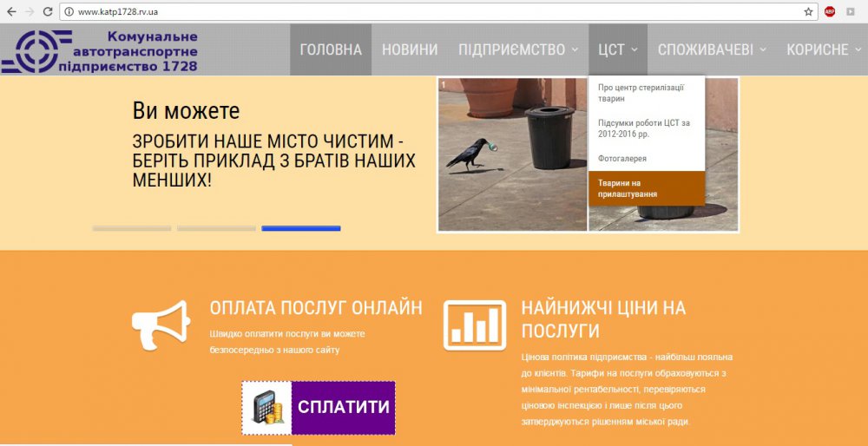The height and width of the screenshot is (446, 868).
Task: Click the address bar URL field
Action: click(434, 11)
